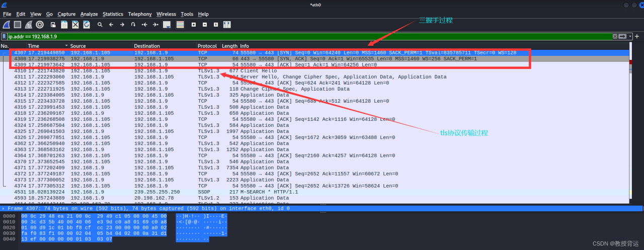644x250 pixels.
Task: Open the display filter bookmark menu
Action: pyautogui.click(x=5, y=37)
